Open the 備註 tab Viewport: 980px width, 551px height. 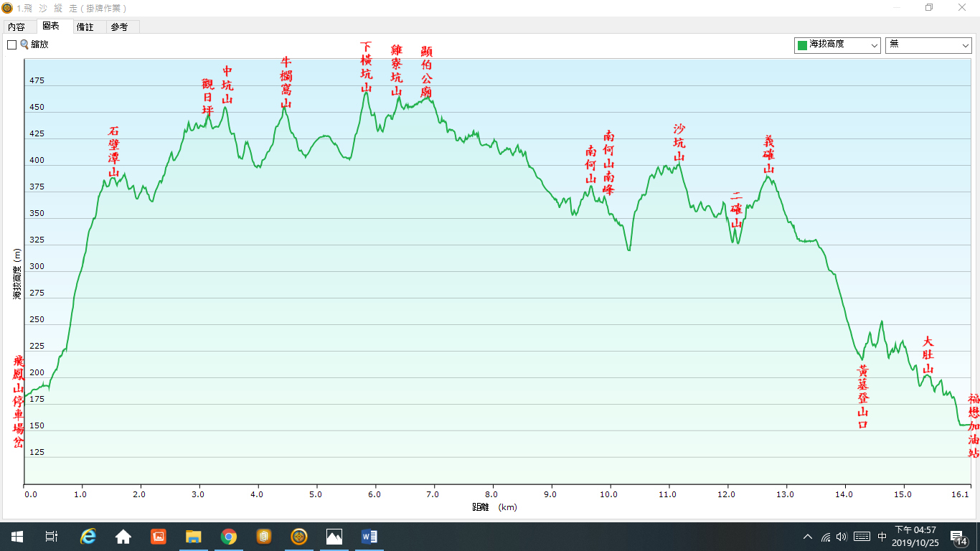click(85, 27)
